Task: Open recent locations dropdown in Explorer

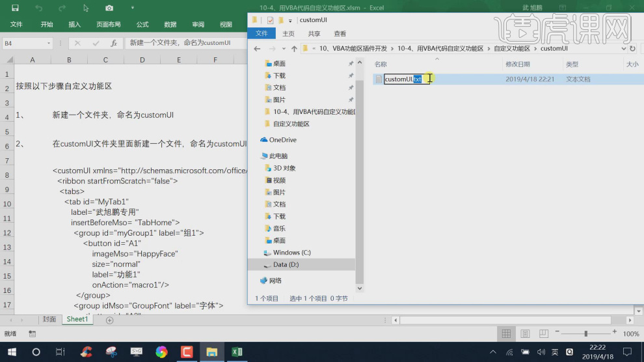Action: (x=284, y=48)
